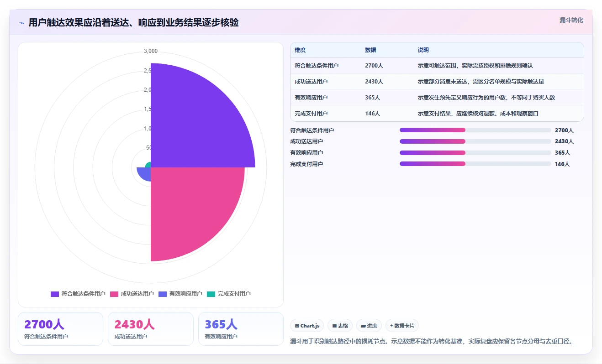Viewport: 602px width, 364px height.
Task: Click the description starting 示意可触达范围
Action: (x=475, y=66)
